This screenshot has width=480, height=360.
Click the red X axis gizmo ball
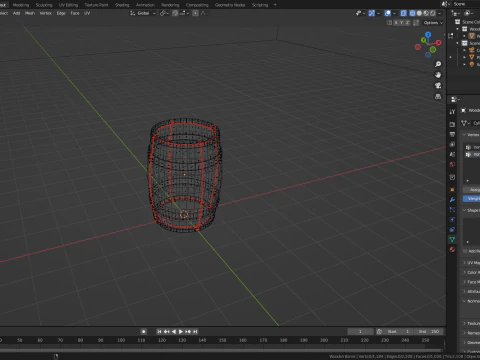439,43
